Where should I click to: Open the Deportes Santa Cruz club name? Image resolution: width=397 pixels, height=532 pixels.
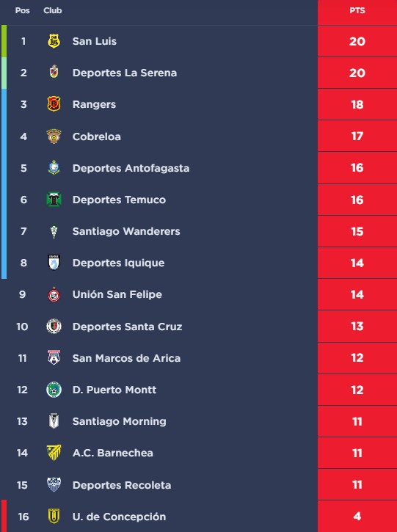pyautogui.click(x=127, y=327)
